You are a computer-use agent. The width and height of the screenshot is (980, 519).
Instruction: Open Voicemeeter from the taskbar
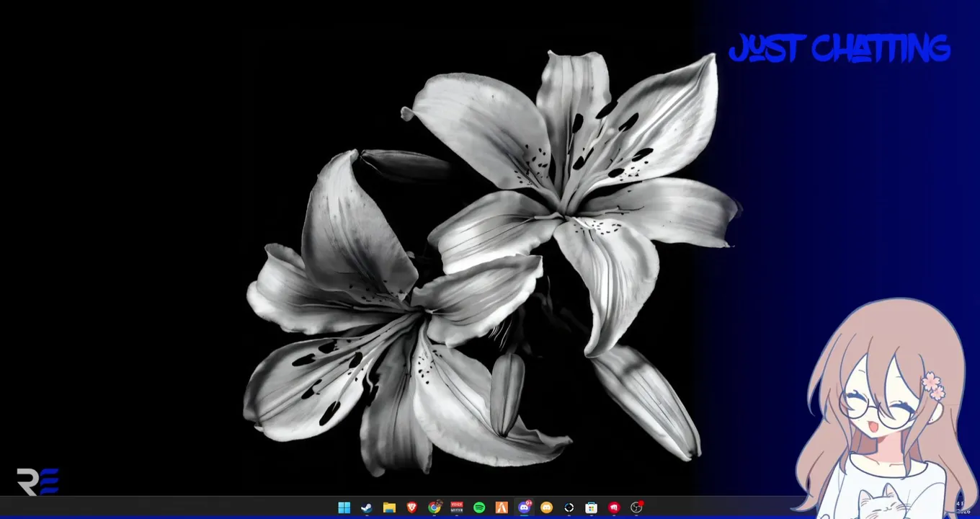(x=456, y=507)
